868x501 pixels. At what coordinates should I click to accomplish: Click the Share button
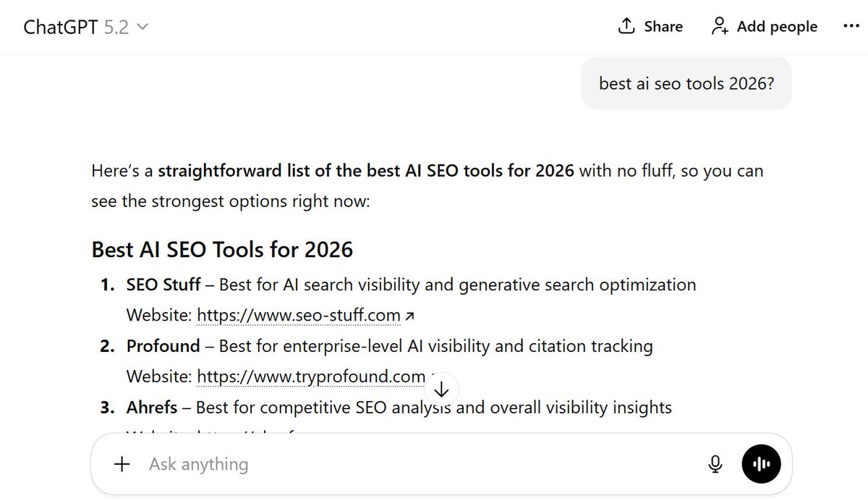650,27
